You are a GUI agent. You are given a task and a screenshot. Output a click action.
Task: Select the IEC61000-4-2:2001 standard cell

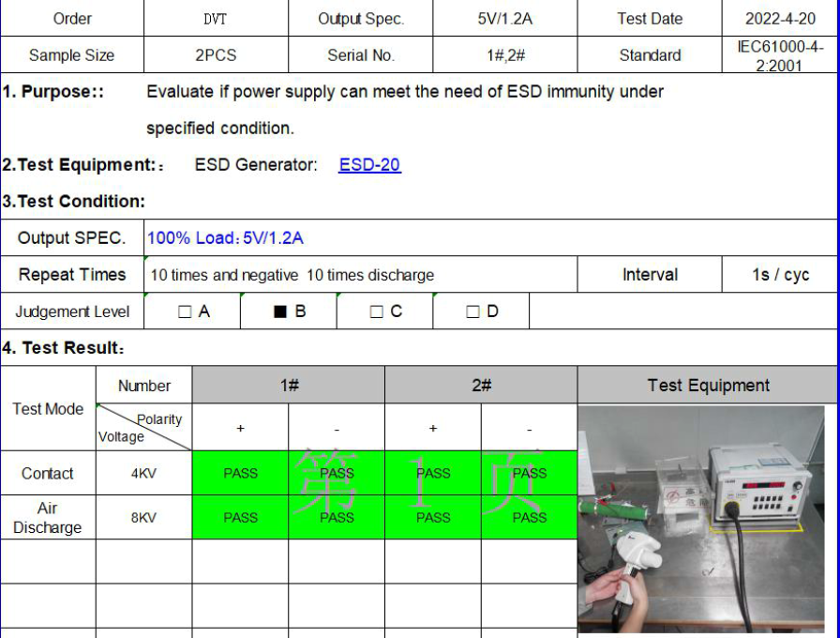[x=780, y=55]
